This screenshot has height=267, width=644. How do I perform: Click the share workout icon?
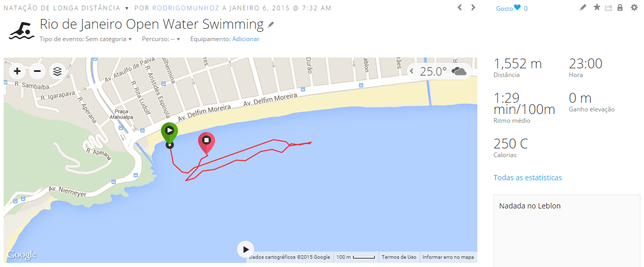(x=609, y=8)
